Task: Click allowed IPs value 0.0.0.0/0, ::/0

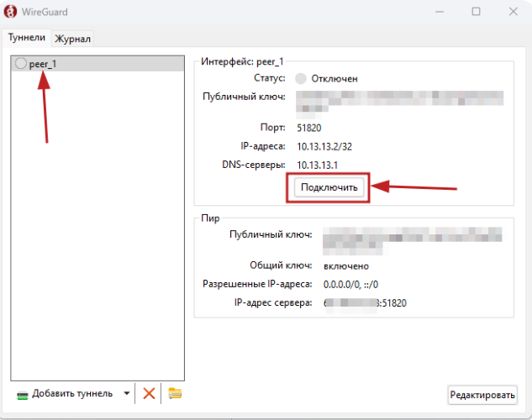Action: coord(350,285)
